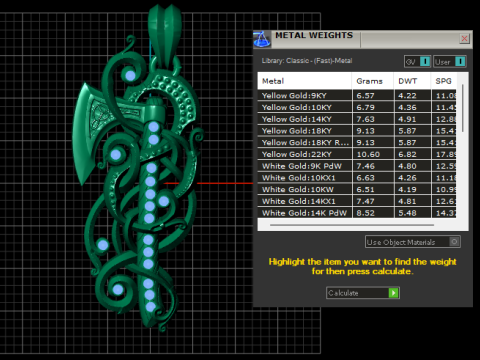
Task: Click the green arrow on Calculate
Action: coord(394,293)
